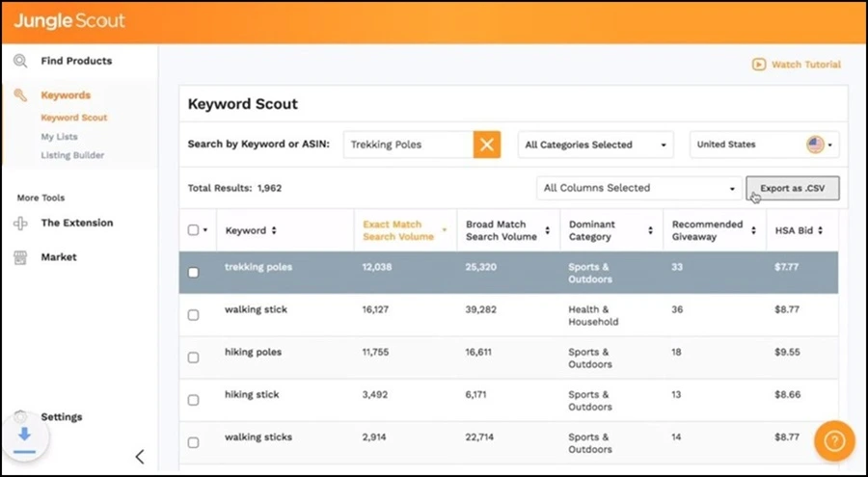The width and height of the screenshot is (868, 477).
Task: Open the orange help question-mark button
Action: point(834,441)
